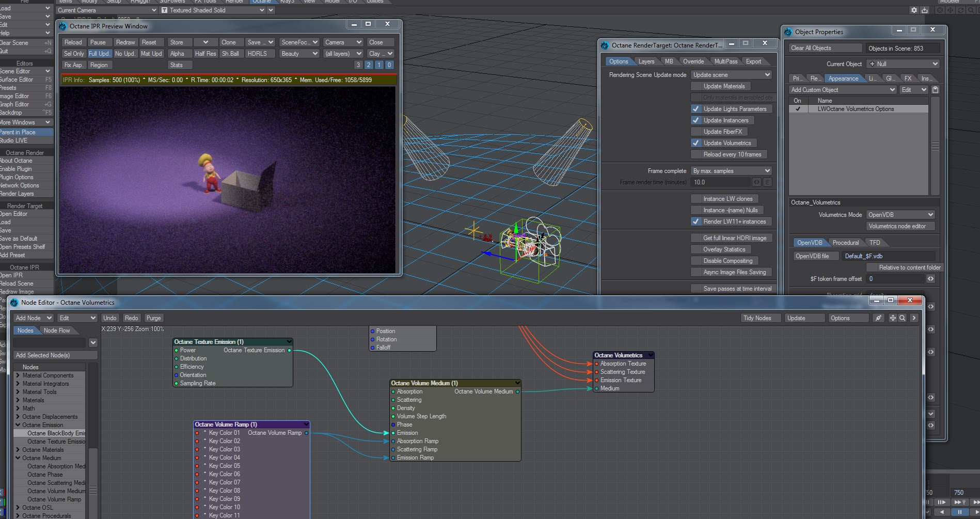Click the Octane icon in Node Editor title bar
The width and height of the screenshot is (980, 519).
14,303
